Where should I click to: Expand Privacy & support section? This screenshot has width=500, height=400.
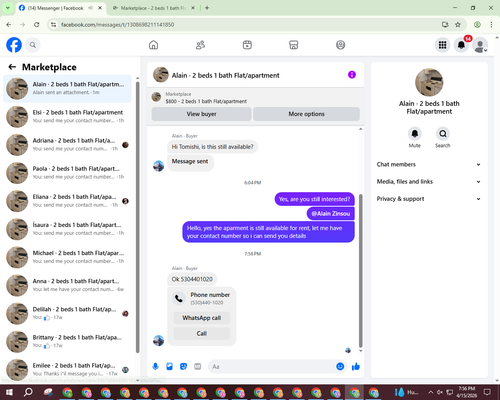429,199
